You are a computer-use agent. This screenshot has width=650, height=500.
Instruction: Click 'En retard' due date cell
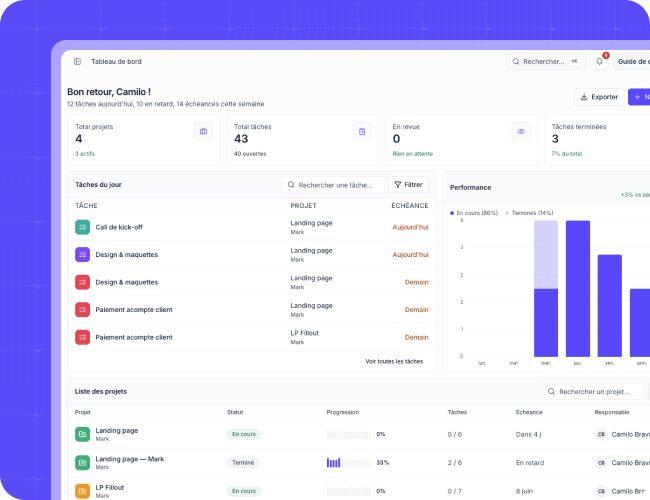(x=530, y=463)
